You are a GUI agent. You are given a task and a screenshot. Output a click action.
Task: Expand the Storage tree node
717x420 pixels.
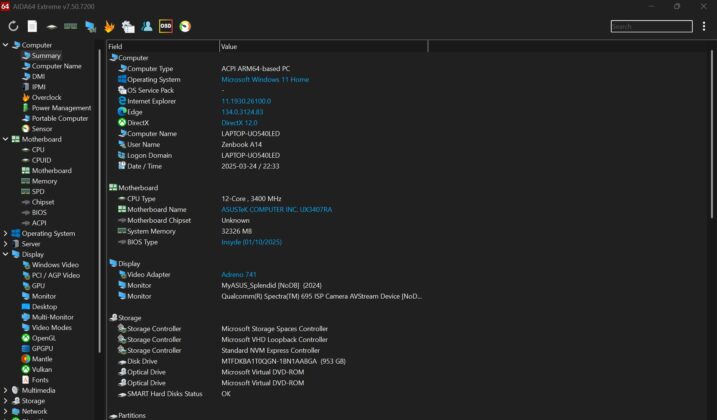[5, 401]
